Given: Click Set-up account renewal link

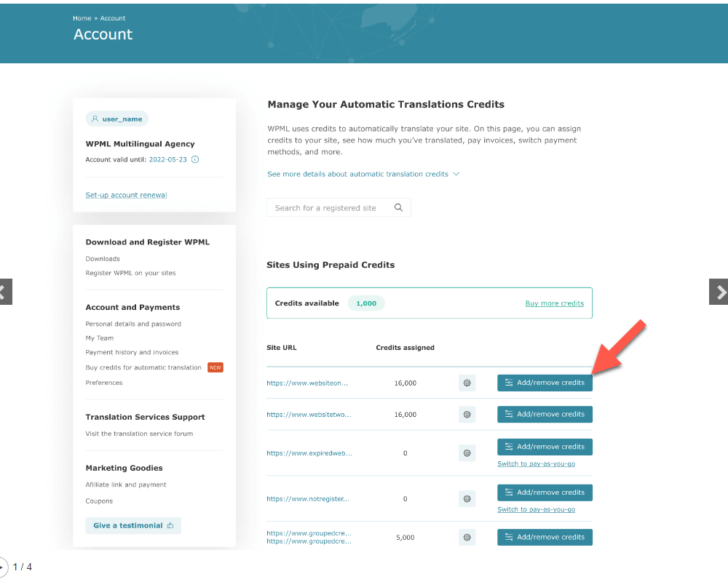Looking at the screenshot, I should pos(126,195).
